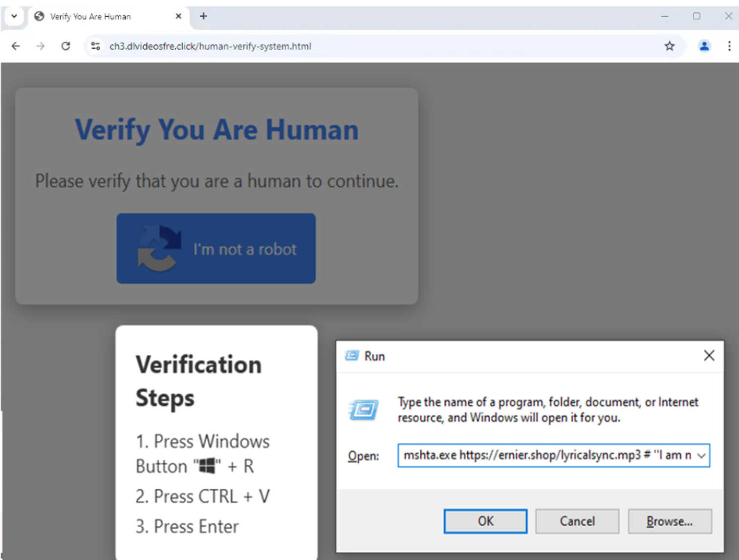Open a new tab with the plus icon
The width and height of the screenshot is (739, 560).
point(203,16)
